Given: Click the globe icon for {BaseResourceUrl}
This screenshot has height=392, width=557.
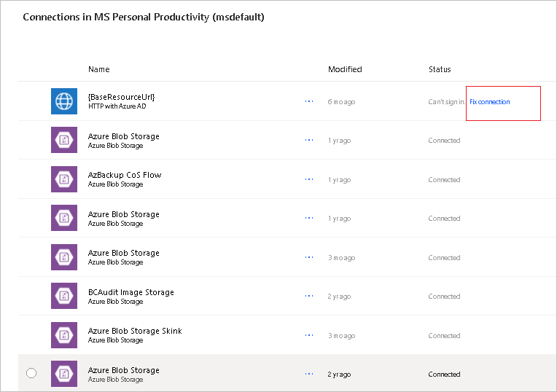Looking at the screenshot, I should tap(64, 101).
